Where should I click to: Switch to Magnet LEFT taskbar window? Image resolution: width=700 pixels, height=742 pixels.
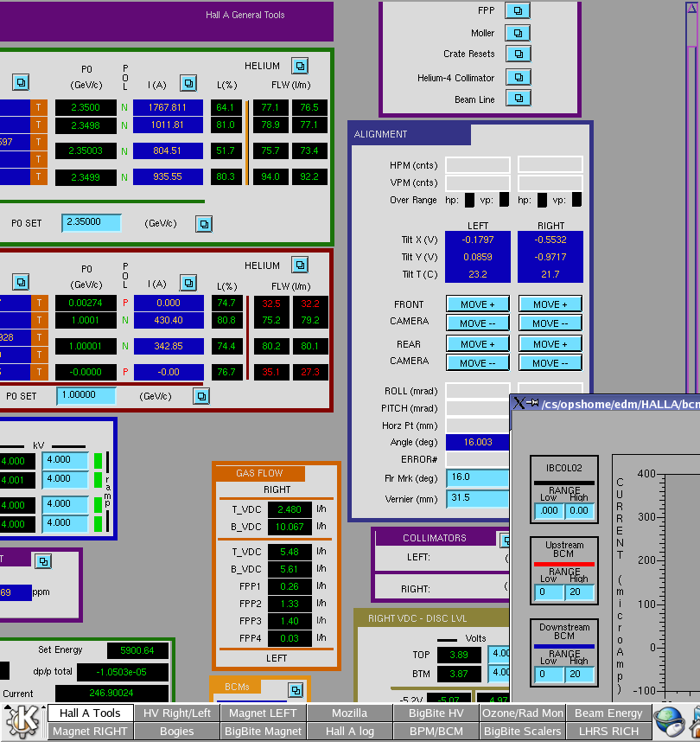coord(263,713)
